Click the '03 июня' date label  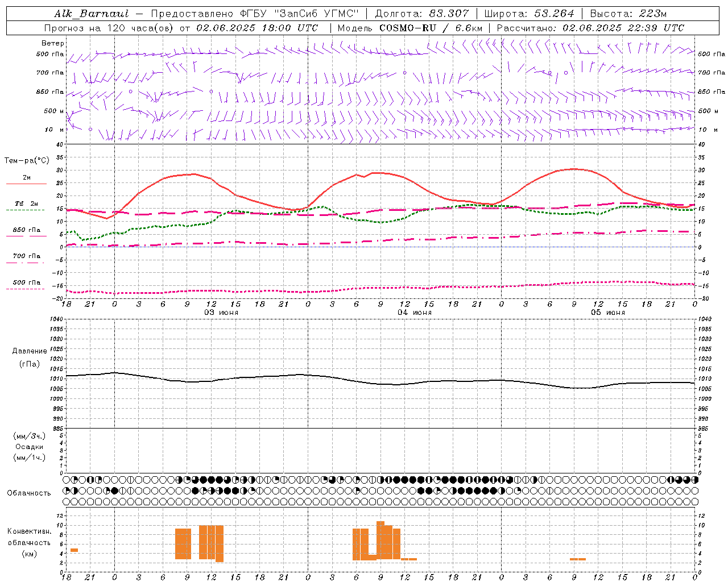[x=221, y=313]
